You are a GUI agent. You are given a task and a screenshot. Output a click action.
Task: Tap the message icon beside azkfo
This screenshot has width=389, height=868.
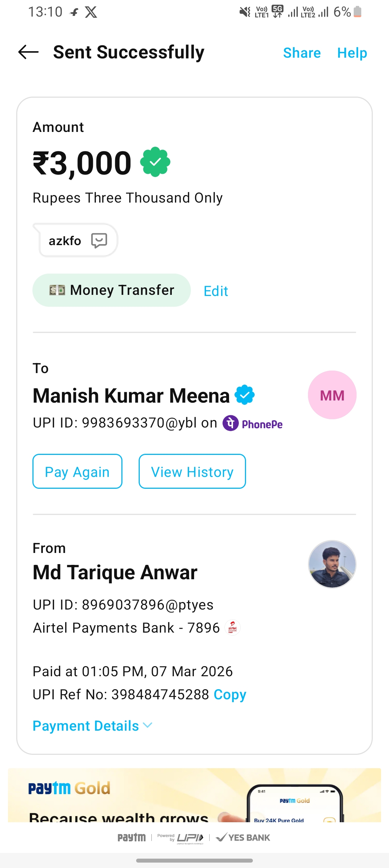coord(99,240)
